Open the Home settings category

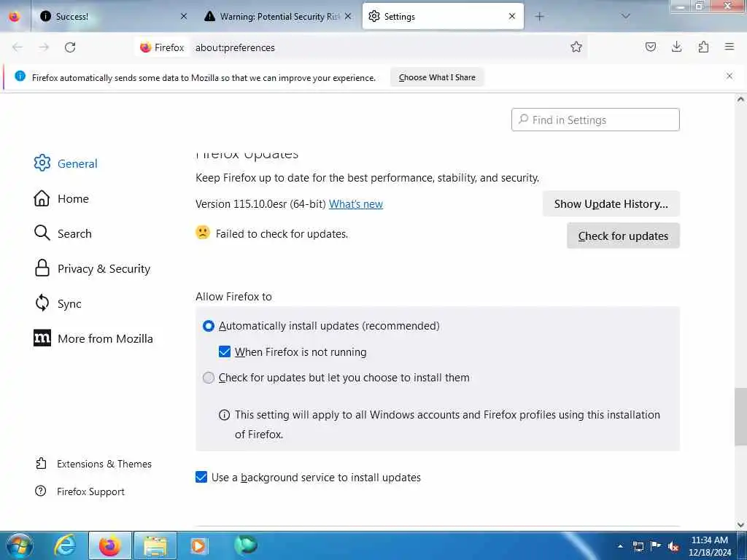click(x=61, y=198)
